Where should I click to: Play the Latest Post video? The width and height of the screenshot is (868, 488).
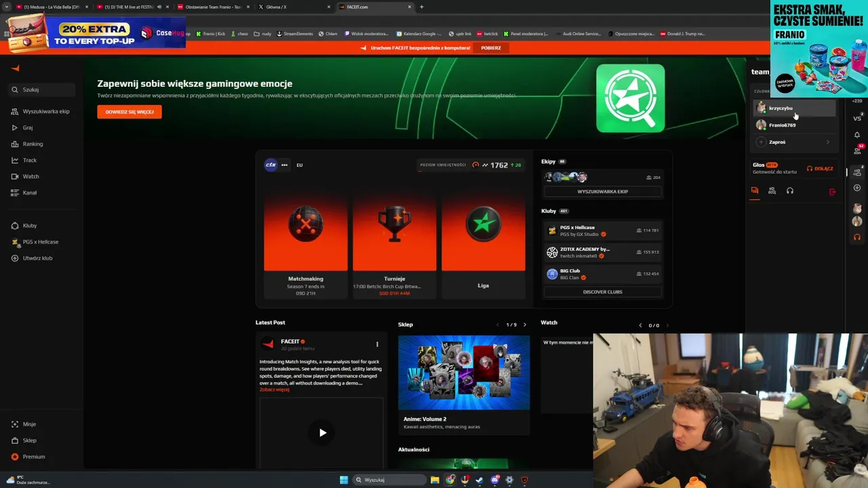[322, 432]
